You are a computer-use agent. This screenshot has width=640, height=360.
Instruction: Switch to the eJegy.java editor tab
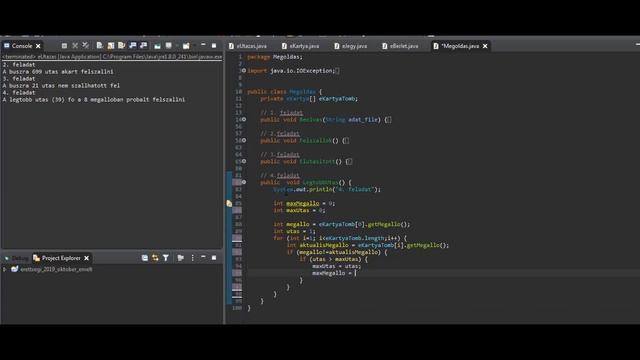click(351, 46)
